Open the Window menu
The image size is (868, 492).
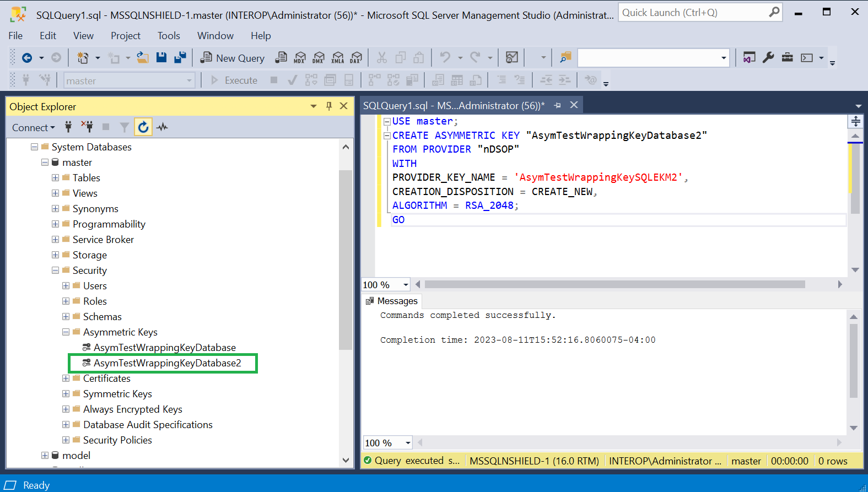point(215,35)
